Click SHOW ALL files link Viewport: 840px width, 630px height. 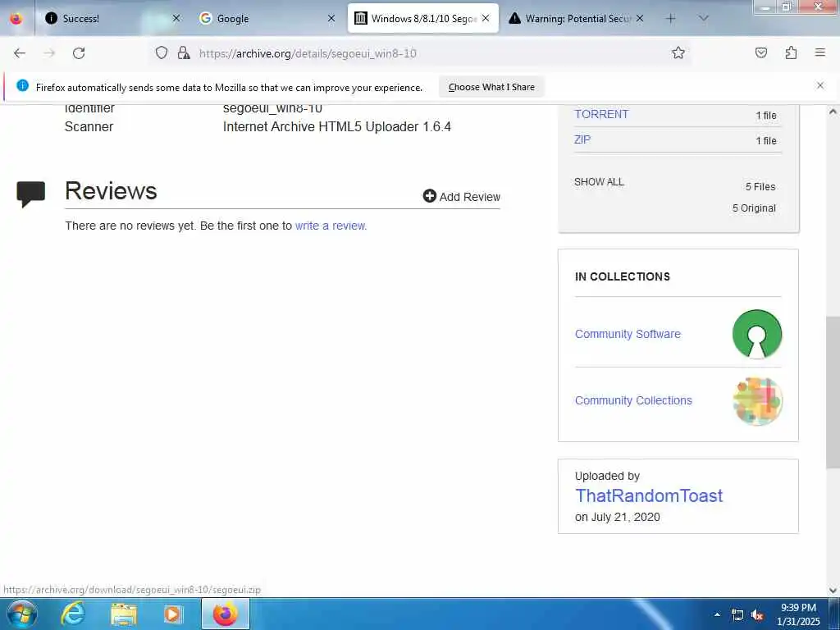[599, 182]
